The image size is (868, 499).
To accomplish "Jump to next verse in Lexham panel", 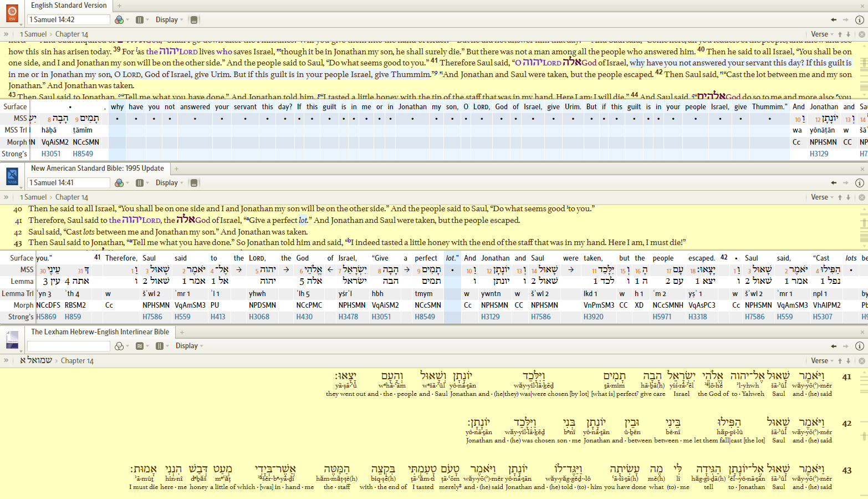I will (848, 360).
